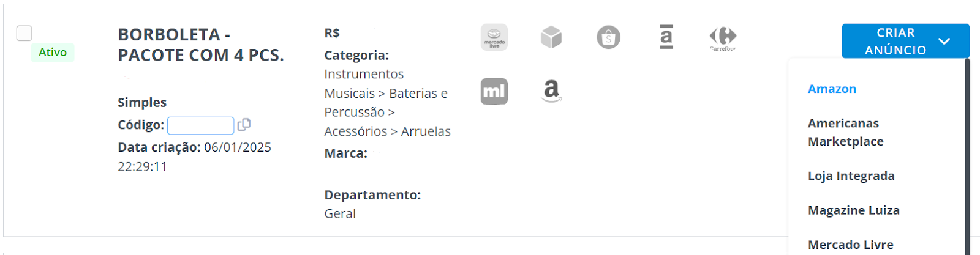Click the Carrefour logo icon
The width and height of the screenshot is (980, 255).
pos(723,39)
